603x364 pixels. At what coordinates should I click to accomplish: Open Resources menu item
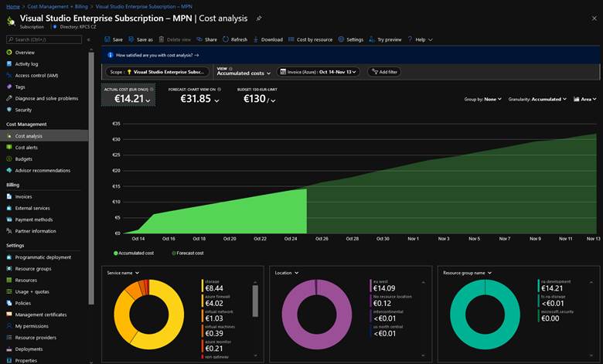26,281
